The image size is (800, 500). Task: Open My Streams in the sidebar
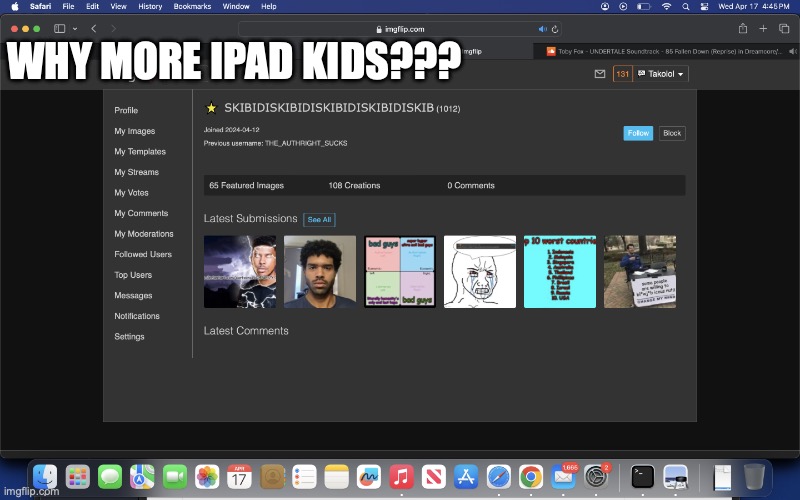coord(136,172)
